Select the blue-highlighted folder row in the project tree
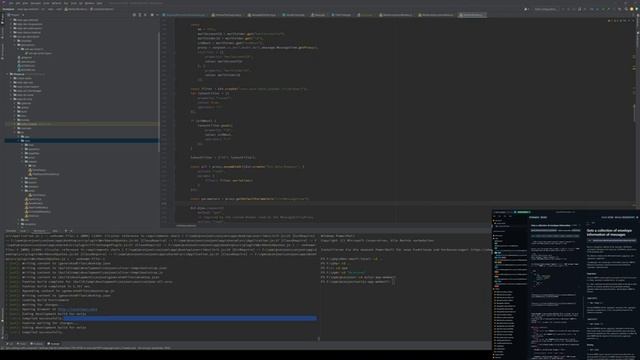 (81, 140)
